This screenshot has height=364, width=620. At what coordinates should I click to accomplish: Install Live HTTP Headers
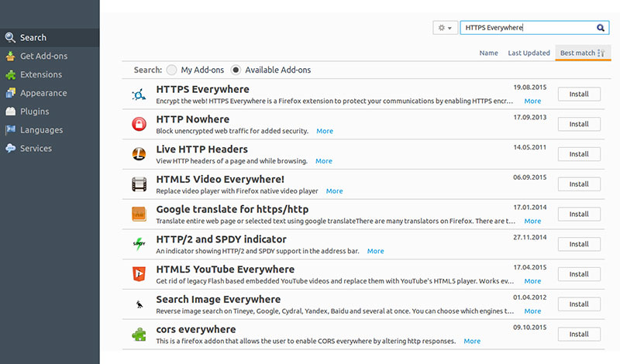(x=579, y=154)
